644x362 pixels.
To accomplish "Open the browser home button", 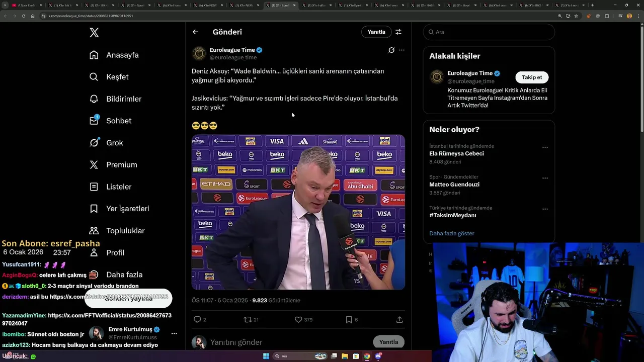I will [33, 16].
